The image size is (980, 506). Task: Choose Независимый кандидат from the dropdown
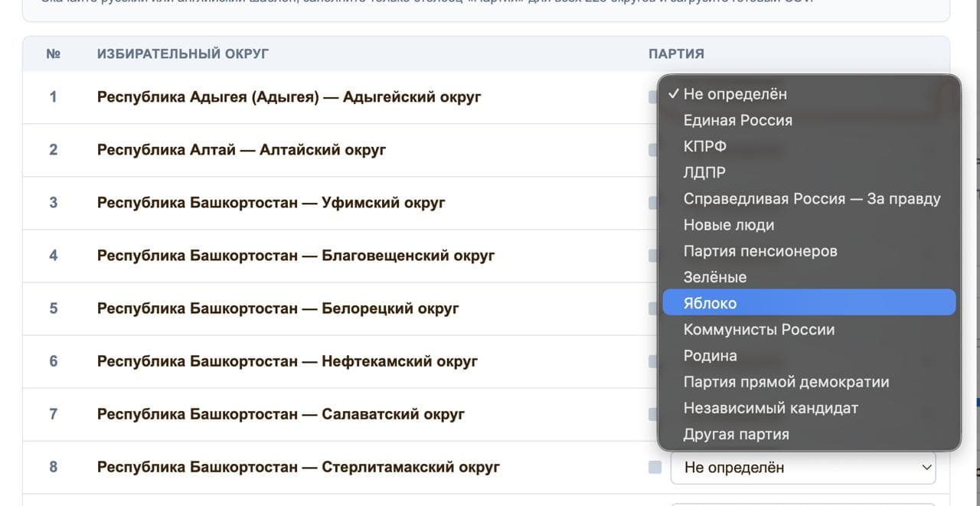coord(809,408)
